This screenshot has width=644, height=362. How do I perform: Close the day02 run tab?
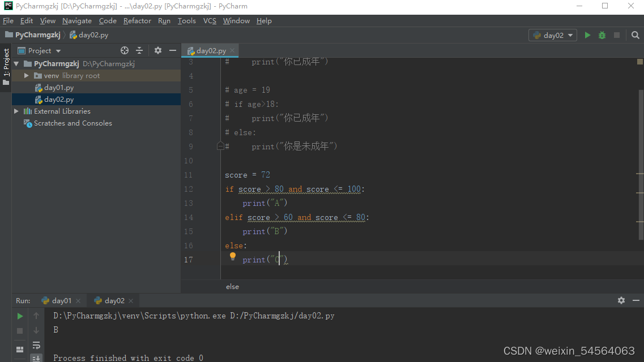(x=131, y=301)
